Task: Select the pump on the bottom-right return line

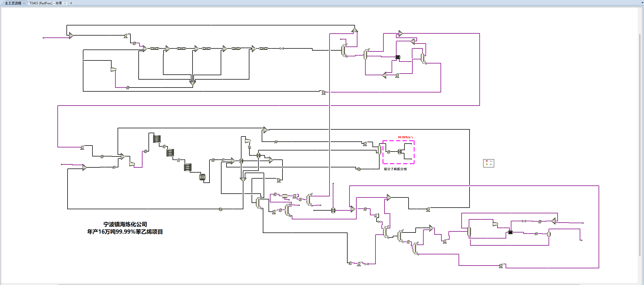Action: click(501, 266)
